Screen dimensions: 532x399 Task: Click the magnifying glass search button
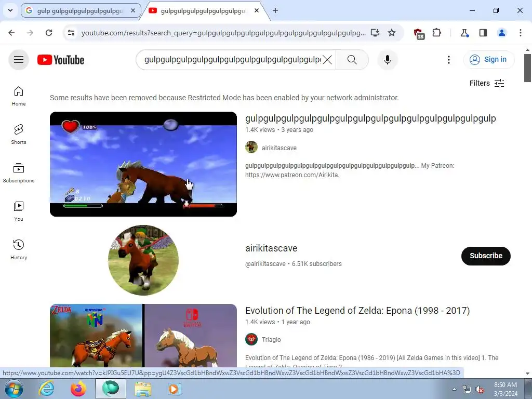coord(352,60)
